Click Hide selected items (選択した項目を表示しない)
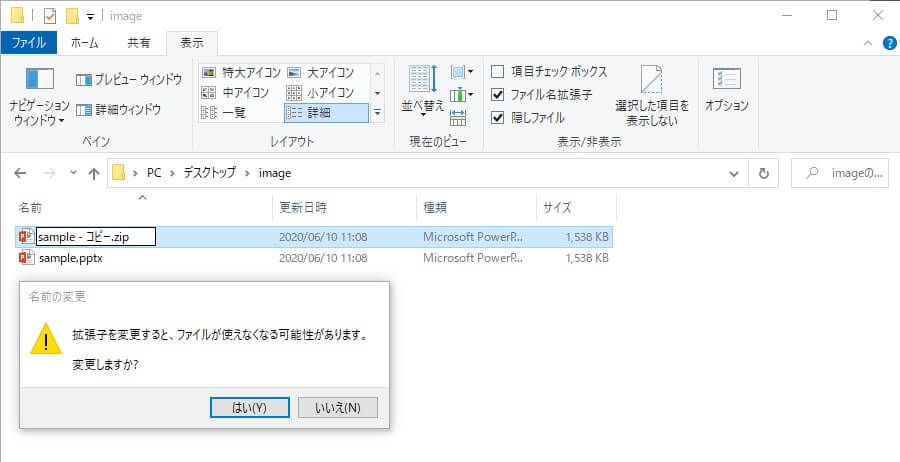Viewport: 900px width, 462px height. [652, 95]
